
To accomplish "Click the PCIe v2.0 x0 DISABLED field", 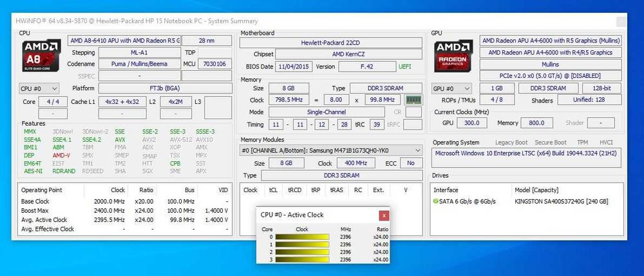I will point(551,76).
